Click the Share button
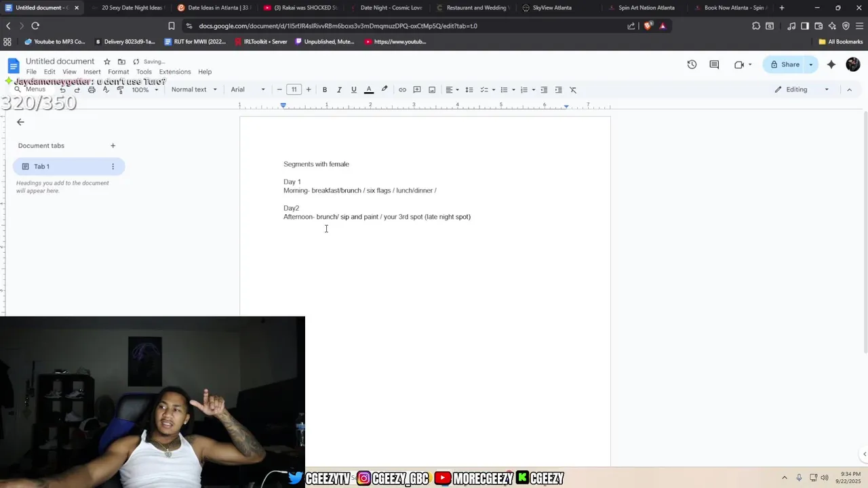The height and width of the screenshot is (488, 868). pyautogui.click(x=784, y=64)
